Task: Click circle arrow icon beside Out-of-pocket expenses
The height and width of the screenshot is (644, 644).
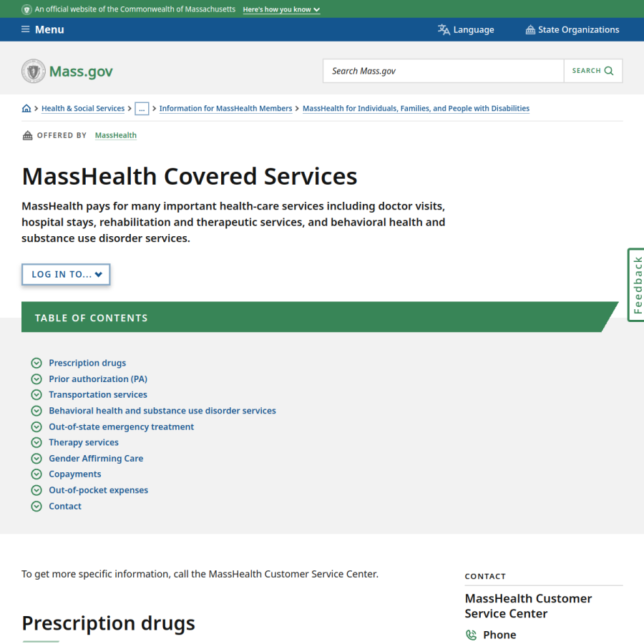Action: pyautogui.click(x=36, y=490)
